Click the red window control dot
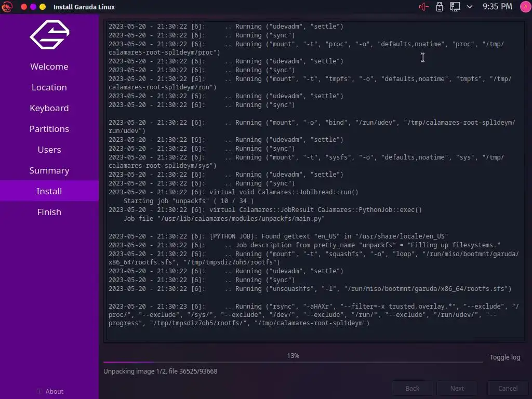This screenshot has width=532, height=399. point(24,7)
